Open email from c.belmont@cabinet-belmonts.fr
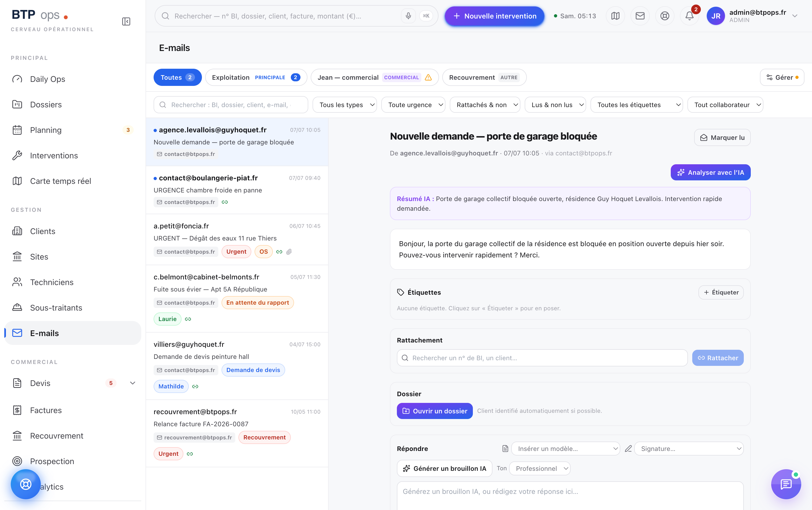This screenshot has width=812, height=510. 237,299
